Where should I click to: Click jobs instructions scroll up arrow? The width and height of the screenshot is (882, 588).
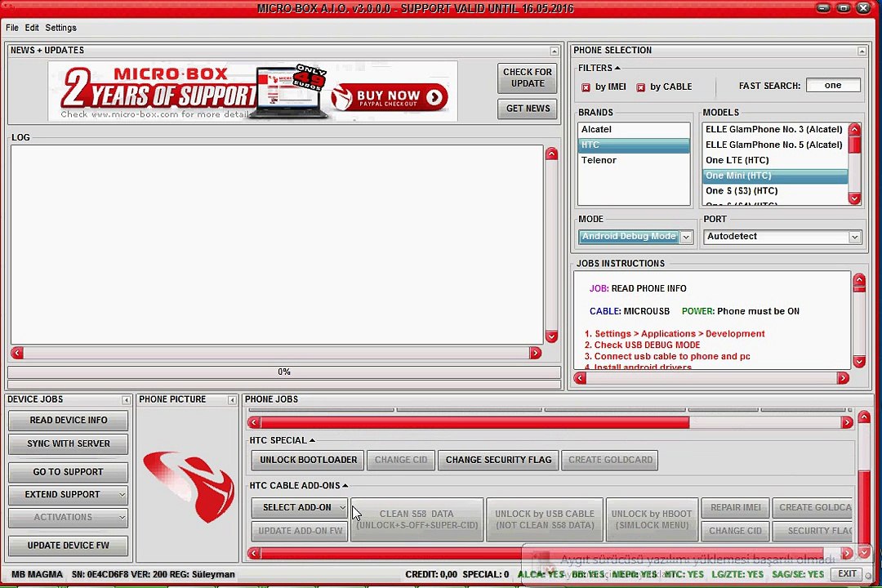click(859, 279)
